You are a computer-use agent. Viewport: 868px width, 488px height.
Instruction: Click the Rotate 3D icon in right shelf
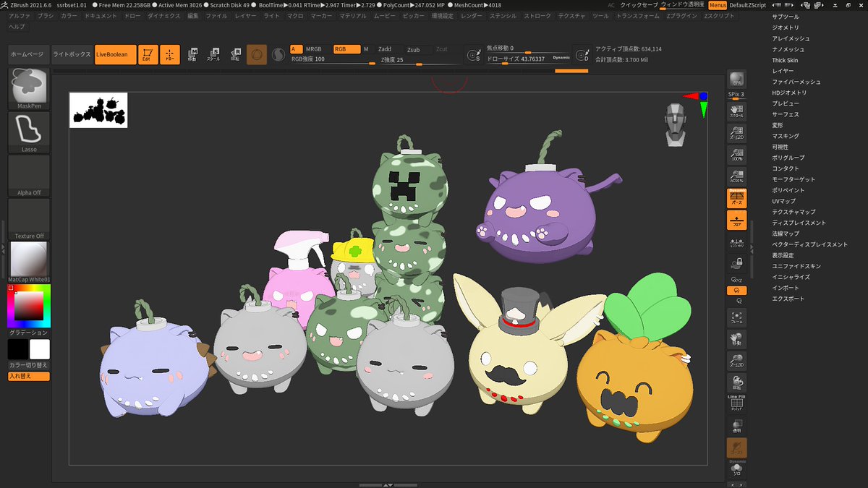click(736, 382)
